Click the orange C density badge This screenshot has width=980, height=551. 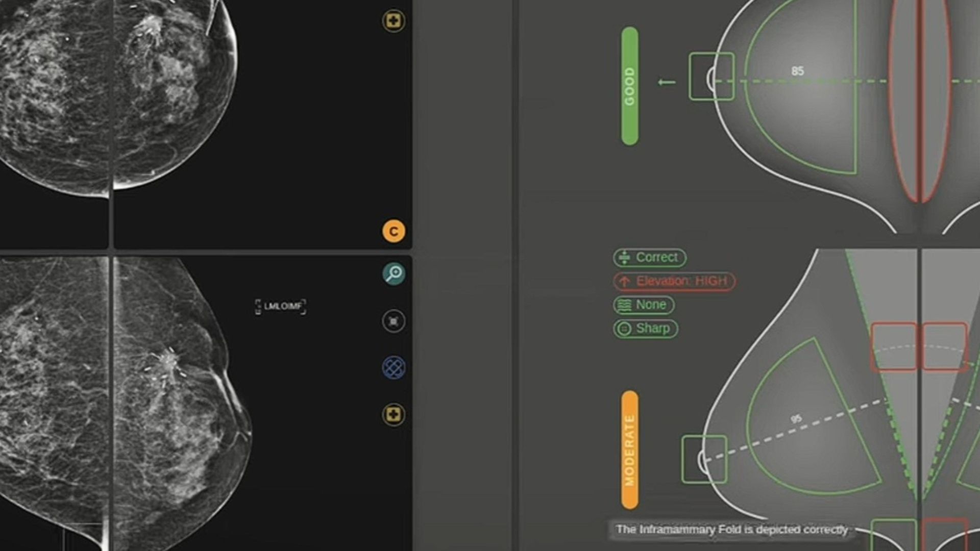click(394, 232)
